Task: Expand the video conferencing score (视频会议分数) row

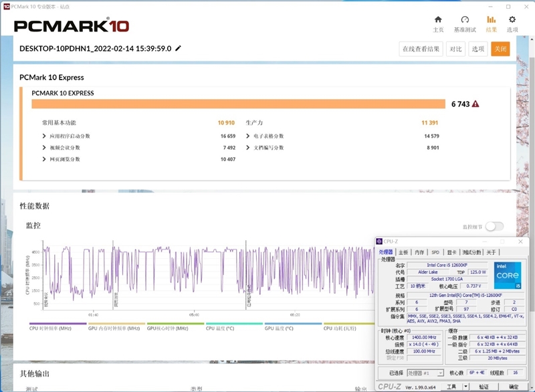Action: coord(44,147)
